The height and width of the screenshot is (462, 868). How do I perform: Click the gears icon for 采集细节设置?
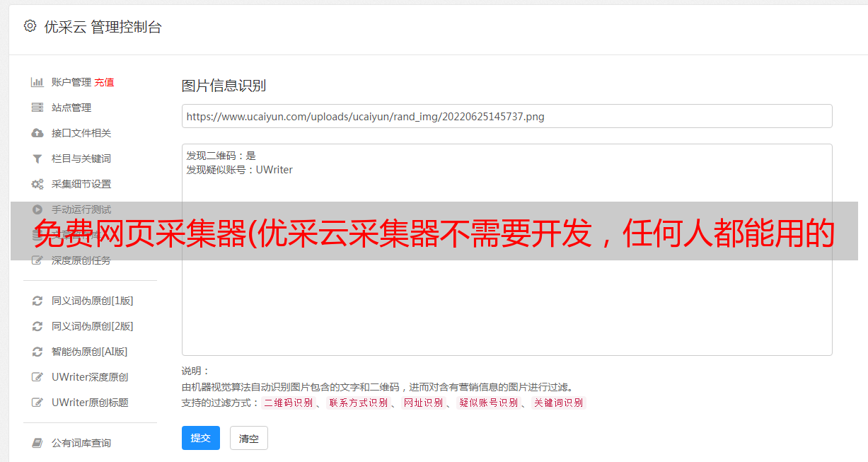pos(37,184)
